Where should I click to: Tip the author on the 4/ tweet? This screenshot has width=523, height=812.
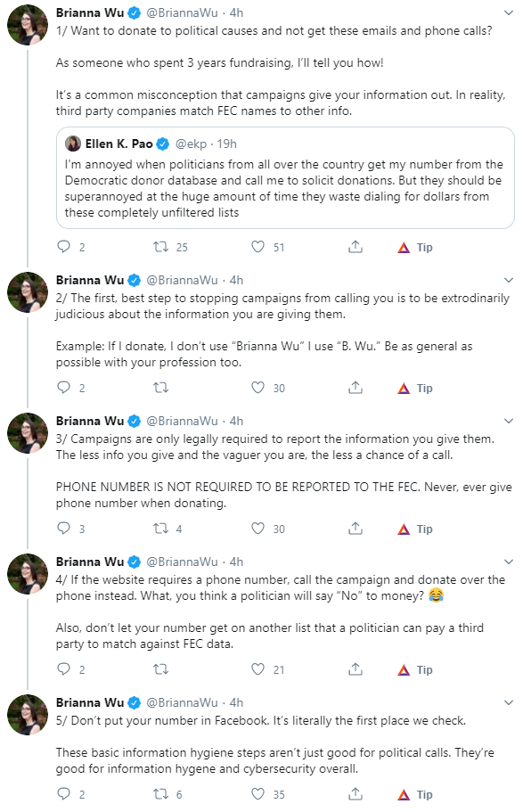tap(415, 669)
